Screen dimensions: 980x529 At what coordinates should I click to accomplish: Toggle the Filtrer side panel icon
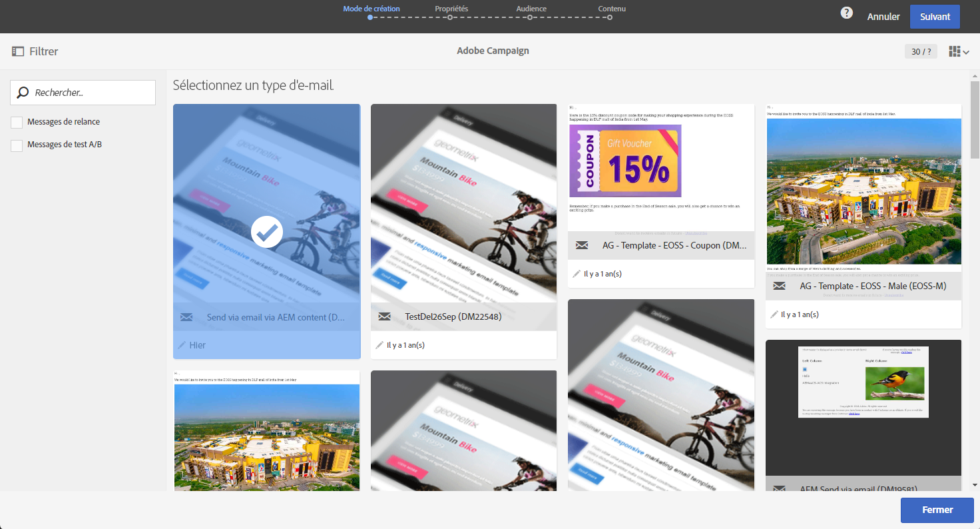click(18, 51)
